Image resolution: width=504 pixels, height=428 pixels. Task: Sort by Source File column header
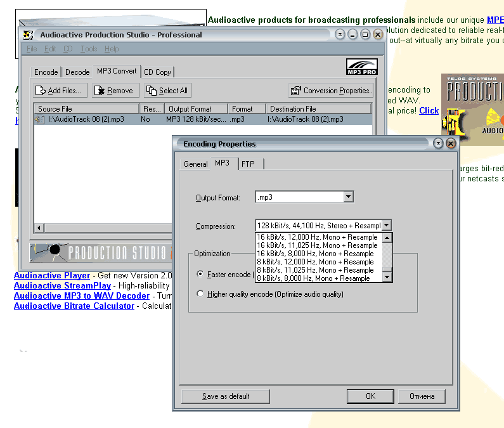(86, 108)
